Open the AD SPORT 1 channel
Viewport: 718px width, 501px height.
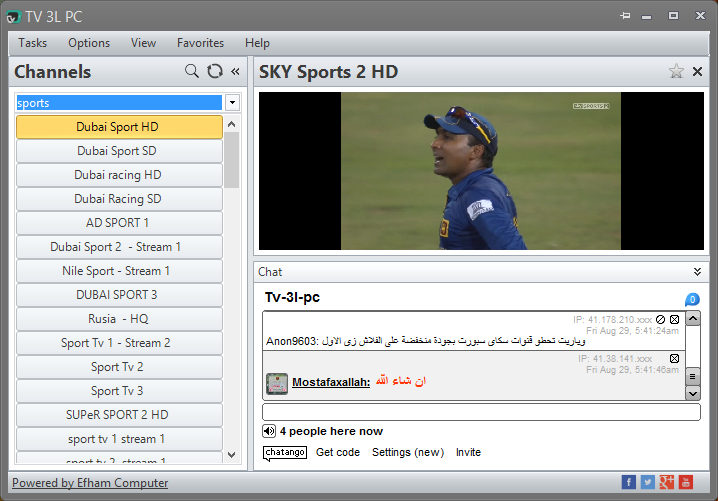[119, 223]
